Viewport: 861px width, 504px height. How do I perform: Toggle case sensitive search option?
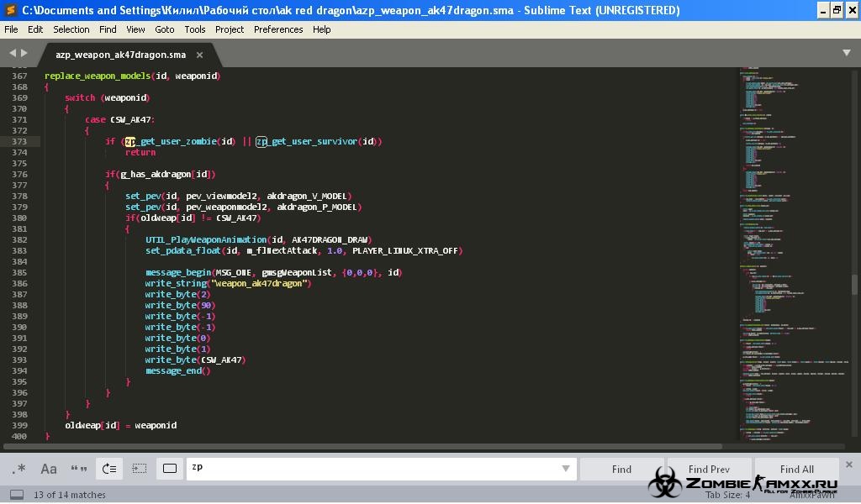click(49, 469)
